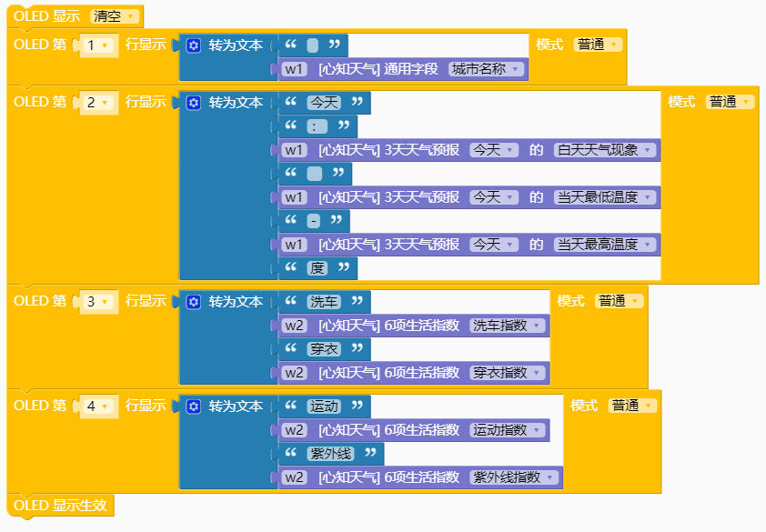Click w2 variable in 紫外线指数 block
Screen dimensions: 766x532
coord(294,477)
